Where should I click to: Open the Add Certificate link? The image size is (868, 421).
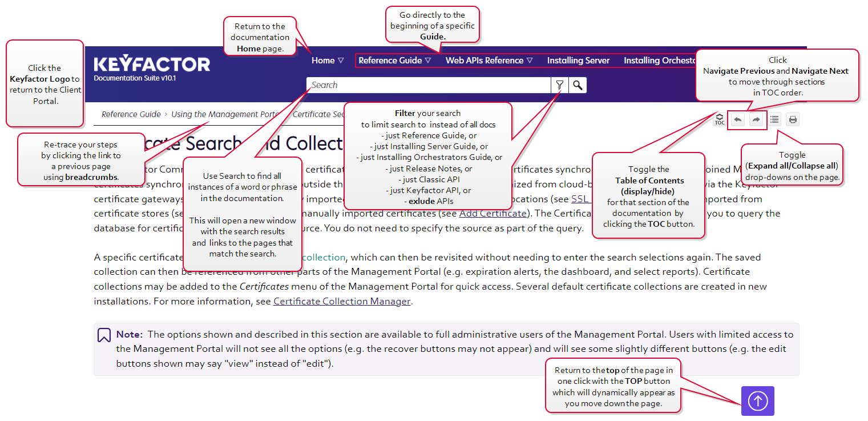(x=492, y=214)
